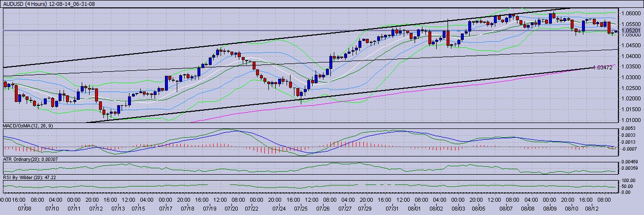This screenshot has width=644, height=215.
Task: Select the -0.0007 MACD scale value
Action: (x=630, y=148)
